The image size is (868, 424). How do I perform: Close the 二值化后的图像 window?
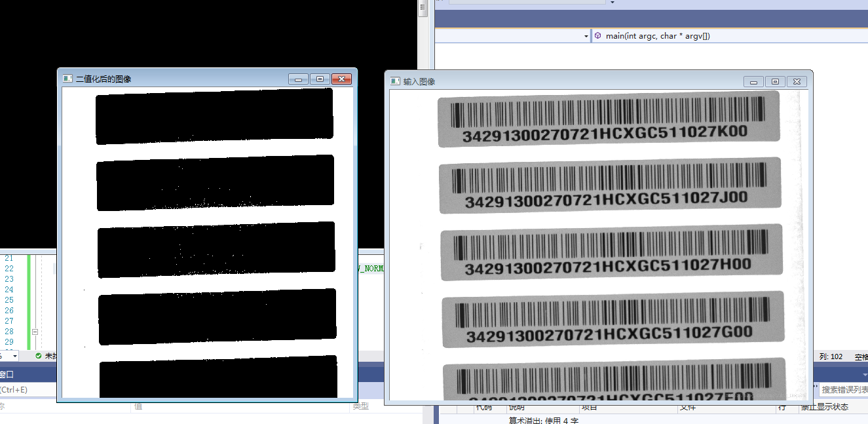click(x=341, y=79)
